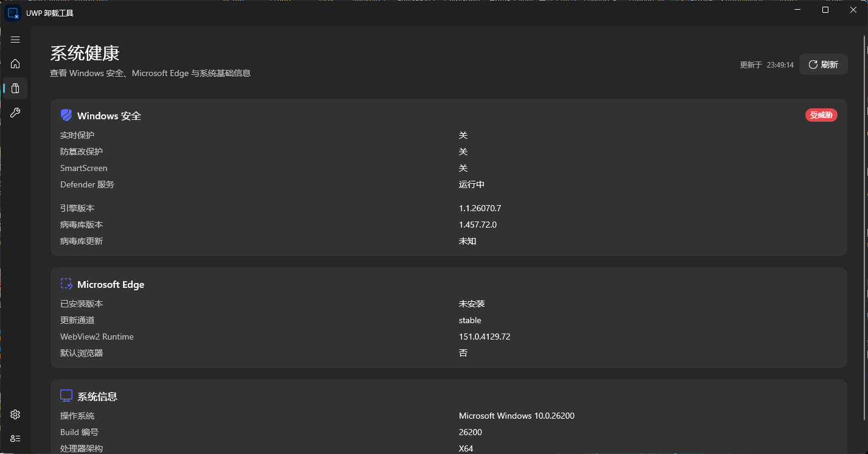Click the 引擎版本 label
Image resolution: width=868 pixels, height=454 pixels.
tap(77, 208)
